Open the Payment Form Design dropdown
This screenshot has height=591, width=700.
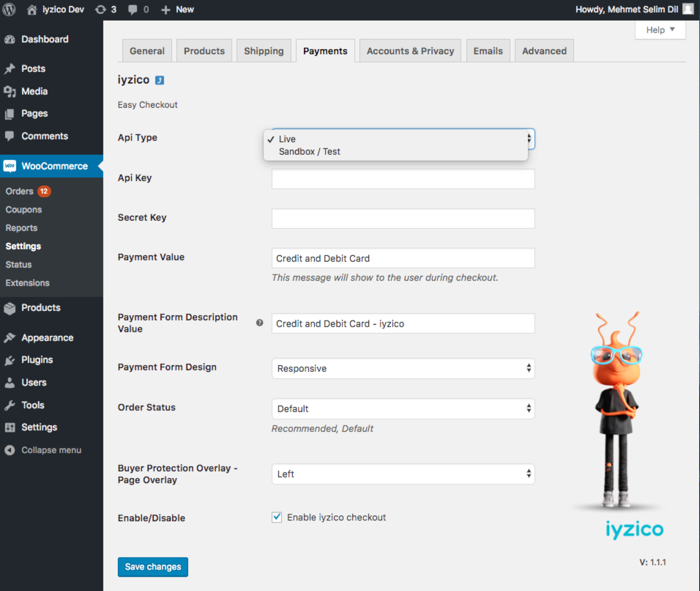click(403, 368)
